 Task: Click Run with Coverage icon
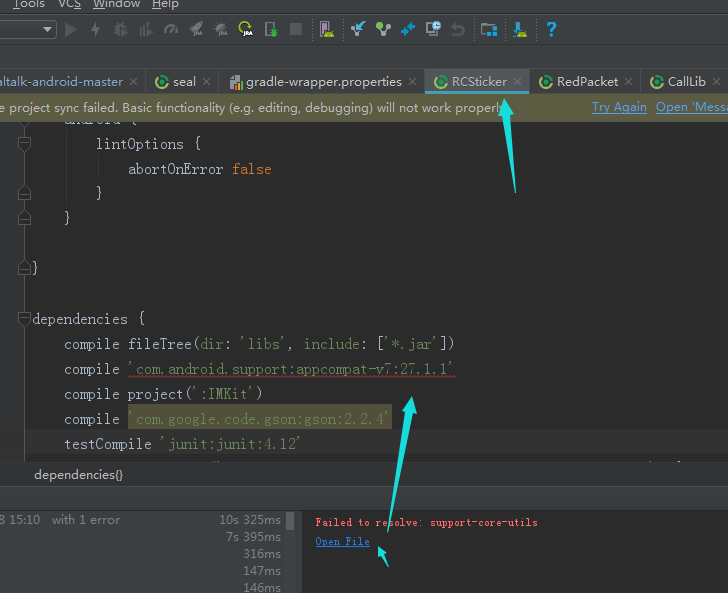146,30
